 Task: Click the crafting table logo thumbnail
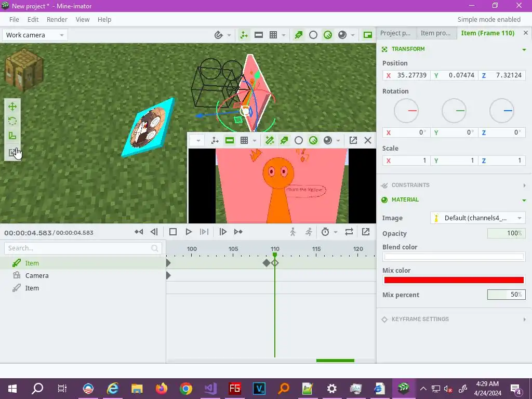[24, 70]
